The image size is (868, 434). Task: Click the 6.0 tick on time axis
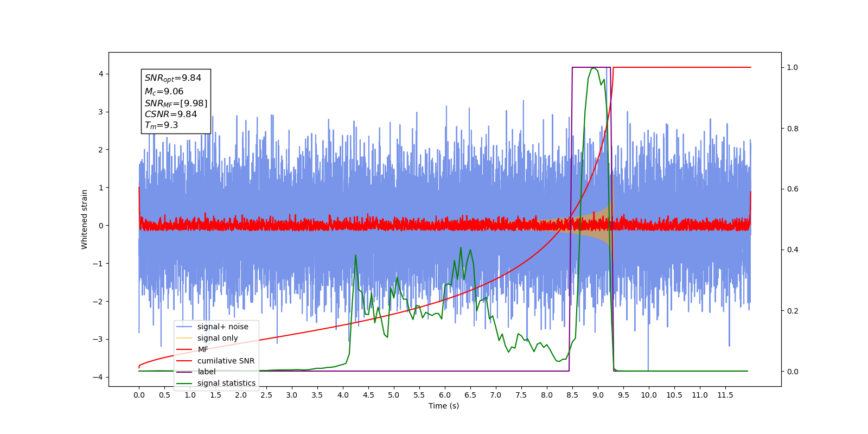tap(445, 395)
